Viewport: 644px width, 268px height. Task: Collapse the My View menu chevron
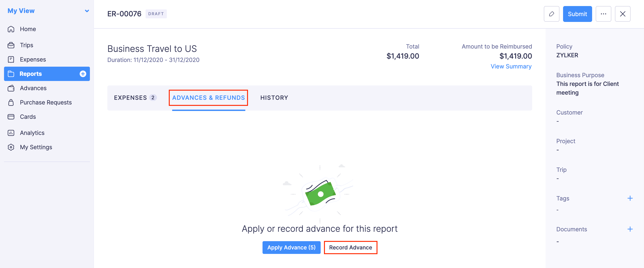(x=87, y=11)
